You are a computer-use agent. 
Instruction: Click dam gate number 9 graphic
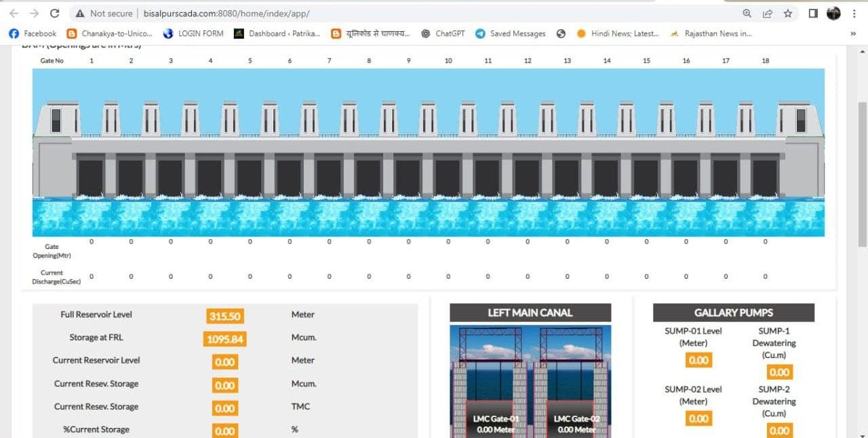408,178
